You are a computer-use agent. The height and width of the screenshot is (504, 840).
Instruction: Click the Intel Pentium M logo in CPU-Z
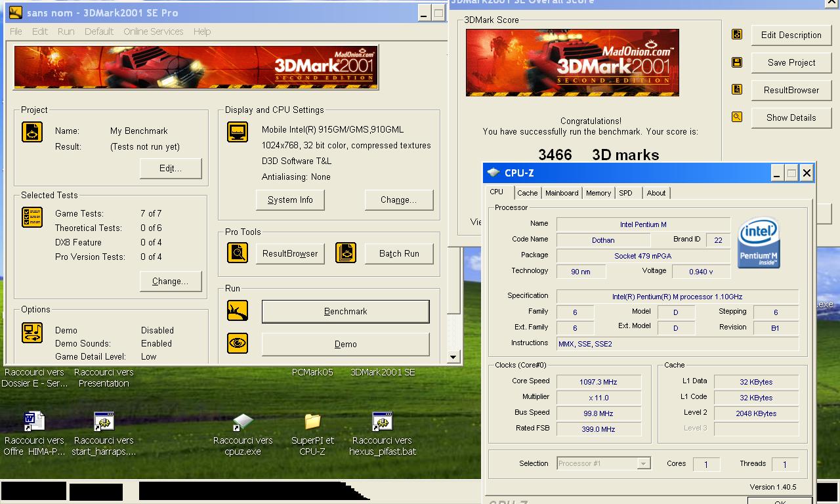759,243
